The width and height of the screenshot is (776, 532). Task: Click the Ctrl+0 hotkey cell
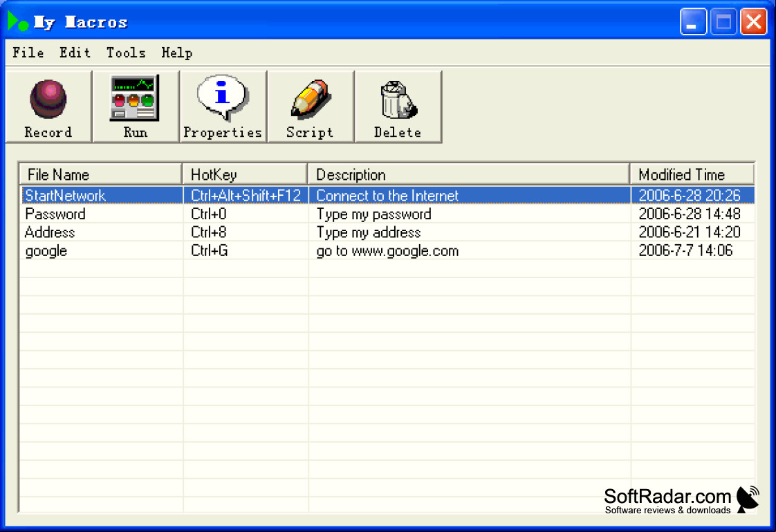coord(209,214)
